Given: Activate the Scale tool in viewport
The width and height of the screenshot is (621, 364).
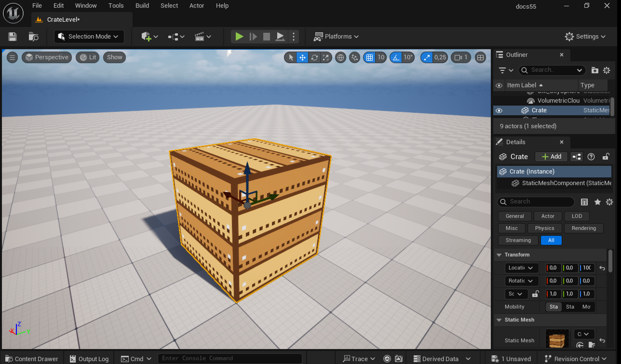Looking at the screenshot, I should tap(326, 57).
